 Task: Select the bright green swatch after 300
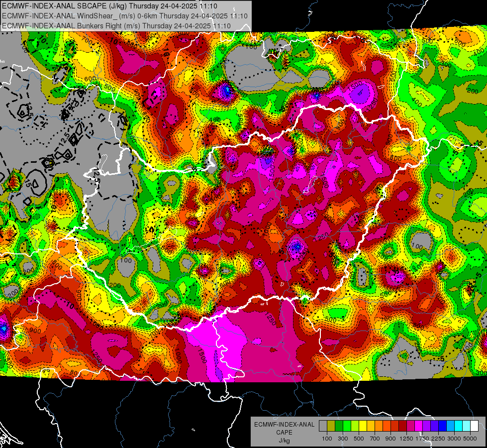point(347,426)
